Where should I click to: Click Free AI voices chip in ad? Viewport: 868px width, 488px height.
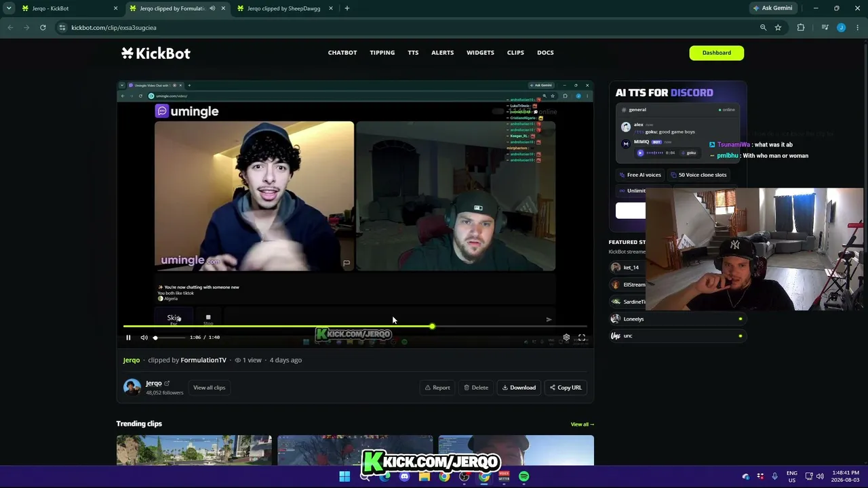pyautogui.click(x=640, y=175)
